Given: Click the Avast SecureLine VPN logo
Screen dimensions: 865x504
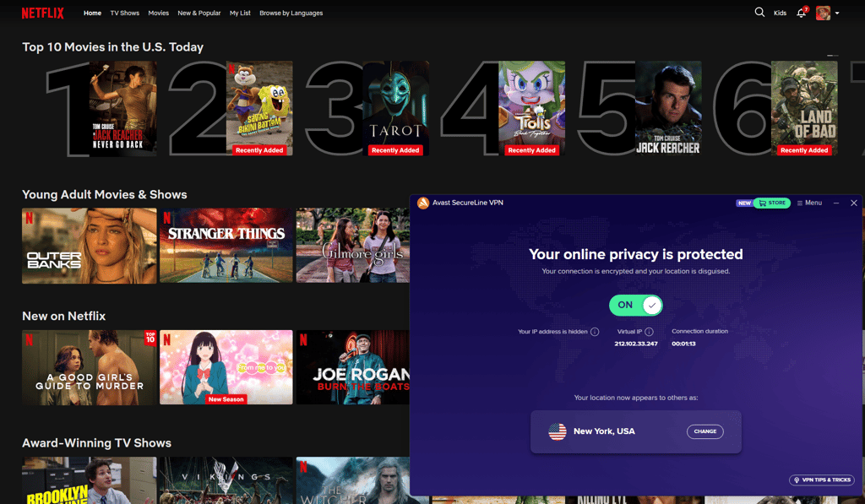Looking at the screenshot, I should point(423,203).
